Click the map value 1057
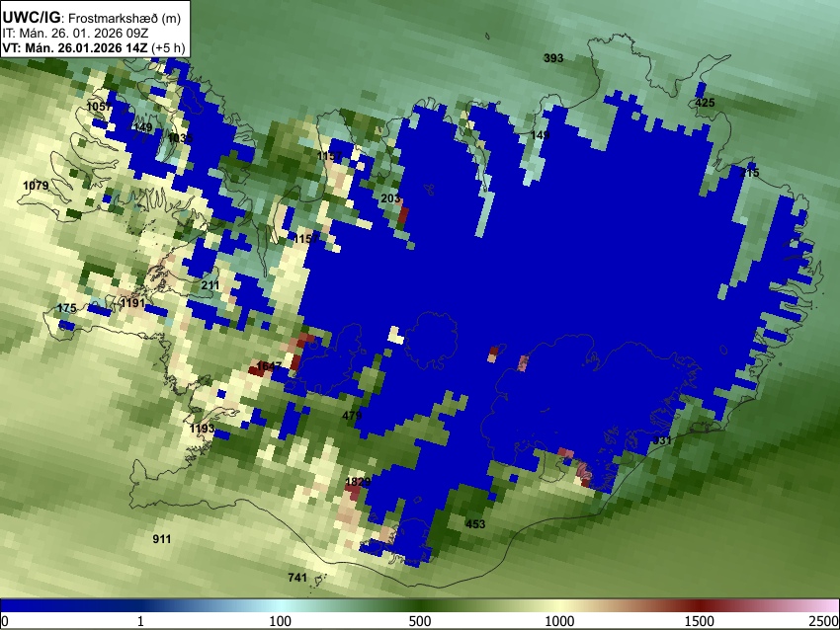This screenshot has height=630, width=840. point(99,107)
